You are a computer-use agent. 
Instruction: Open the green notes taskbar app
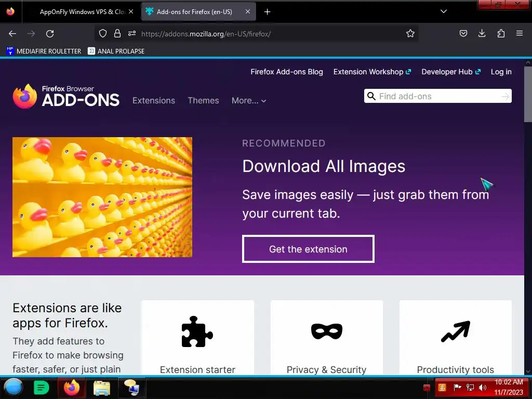[x=42, y=388]
